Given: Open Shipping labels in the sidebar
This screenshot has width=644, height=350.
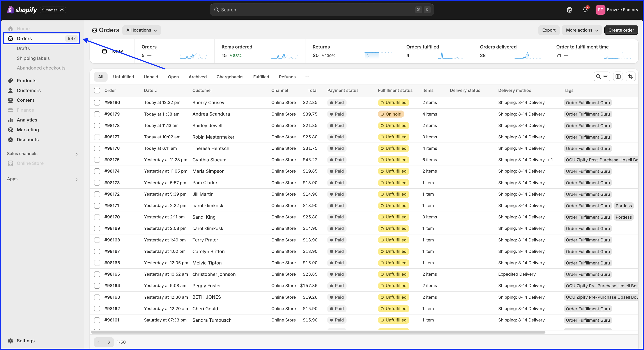Looking at the screenshot, I should (x=33, y=58).
